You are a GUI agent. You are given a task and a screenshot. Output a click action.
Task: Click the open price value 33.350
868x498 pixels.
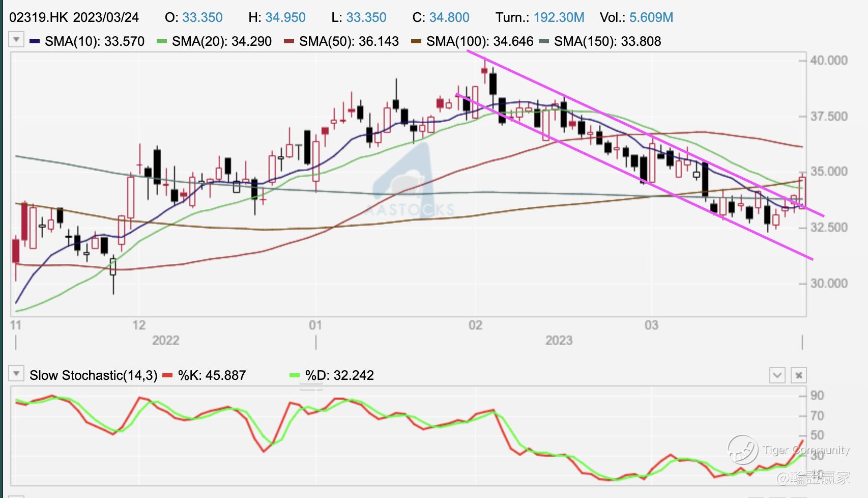(202, 17)
